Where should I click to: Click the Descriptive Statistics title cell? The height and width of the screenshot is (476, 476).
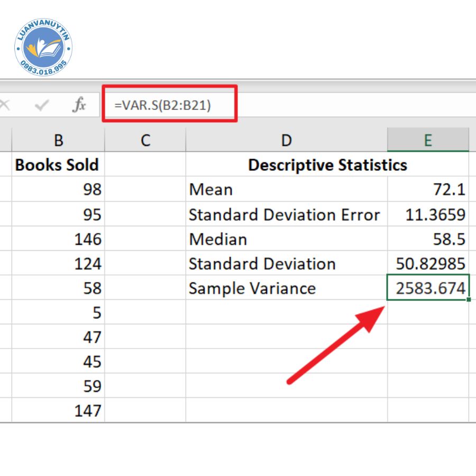(327, 165)
